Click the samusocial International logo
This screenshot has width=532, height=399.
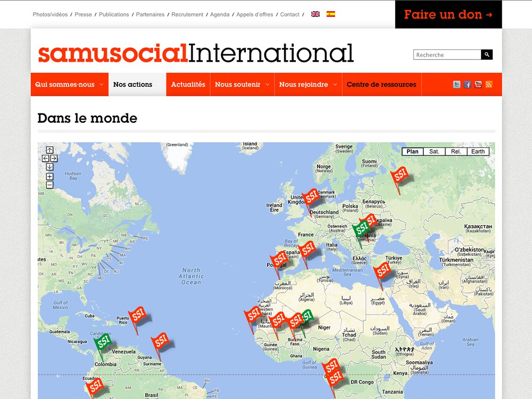[x=196, y=53]
